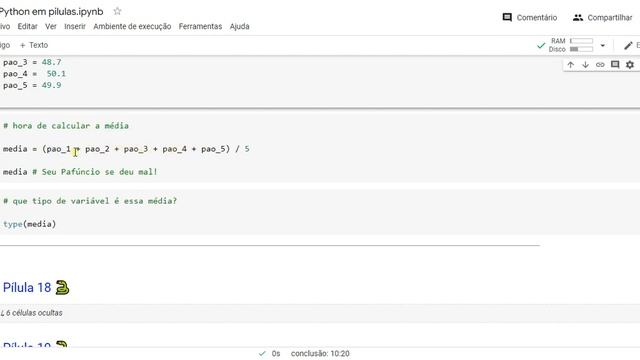640x360 pixels.
Task: Open the Ambiente de execução menu
Action: (132, 26)
